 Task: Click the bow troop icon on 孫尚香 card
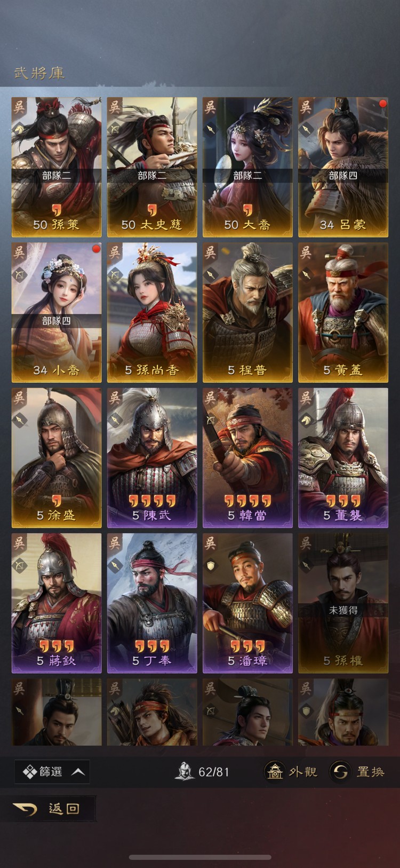(115, 275)
